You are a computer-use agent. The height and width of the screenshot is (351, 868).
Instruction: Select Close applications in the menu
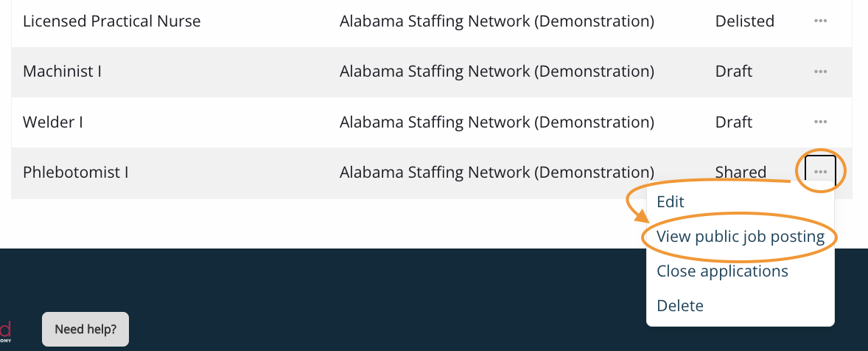[722, 271]
